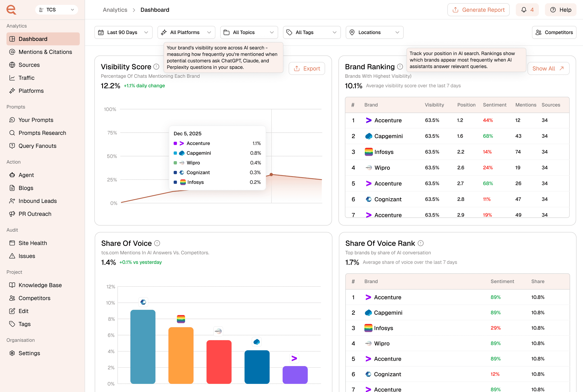Open the Locations filter dropdown

(x=374, y=33)
